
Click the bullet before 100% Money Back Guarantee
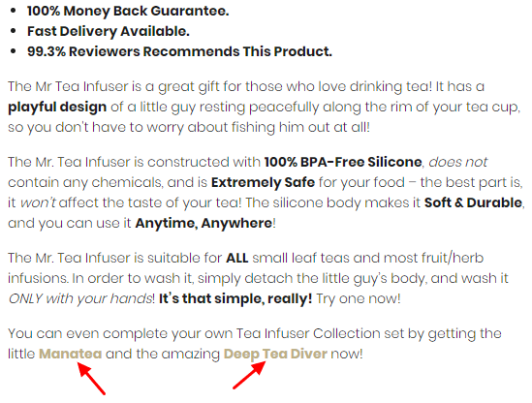(x=14, y=11)
